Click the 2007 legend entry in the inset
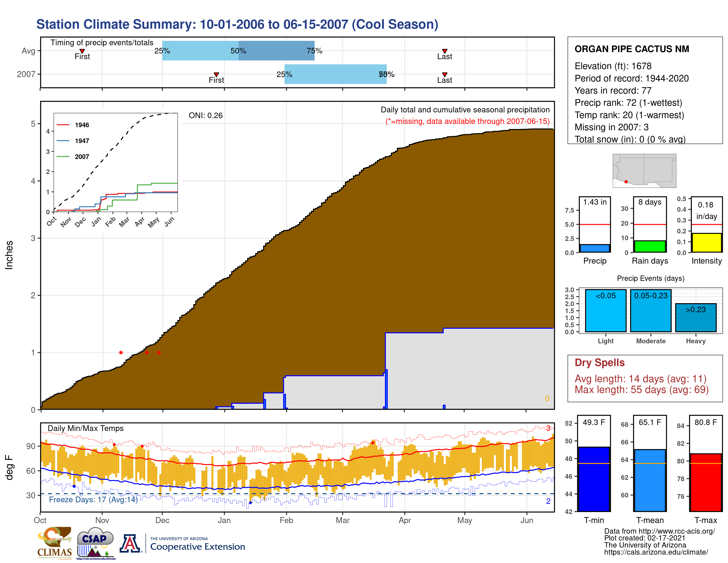 (73, 157)
